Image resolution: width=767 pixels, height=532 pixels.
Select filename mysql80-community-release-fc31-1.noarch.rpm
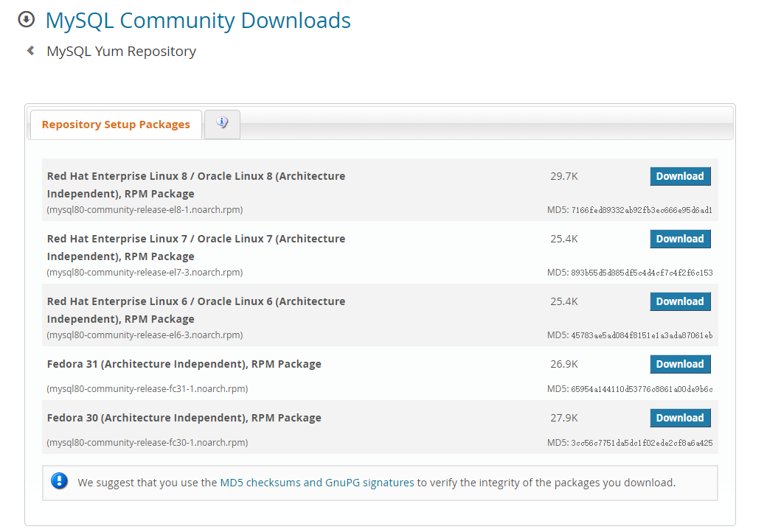(x=147, y=388)
